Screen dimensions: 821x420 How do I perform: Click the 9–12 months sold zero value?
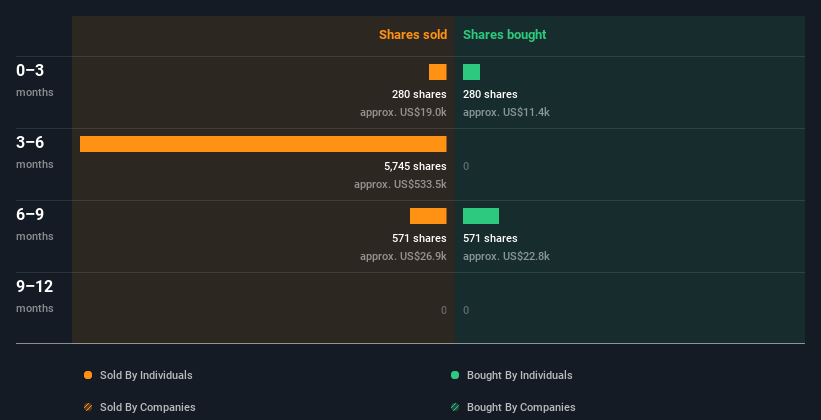(443, 311)
